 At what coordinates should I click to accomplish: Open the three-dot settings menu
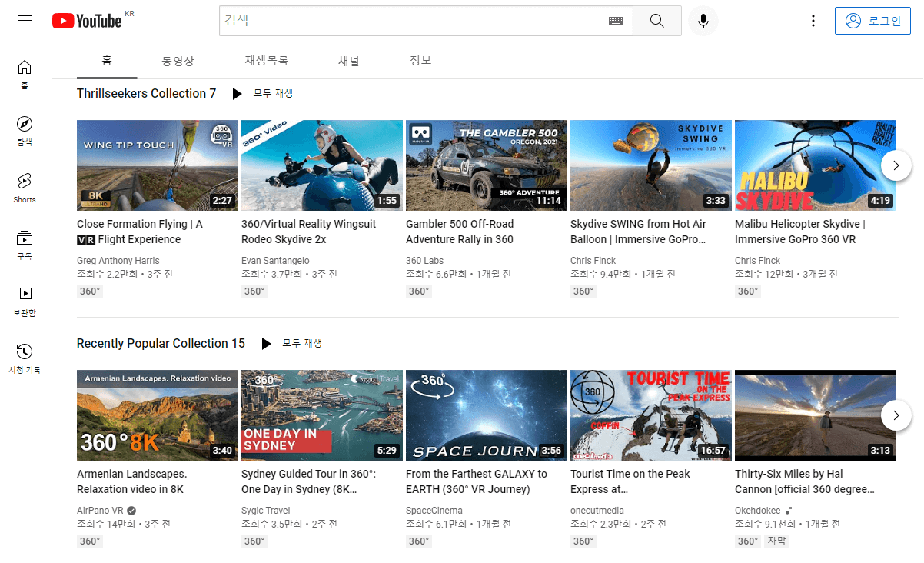click(x=813, y=21)
